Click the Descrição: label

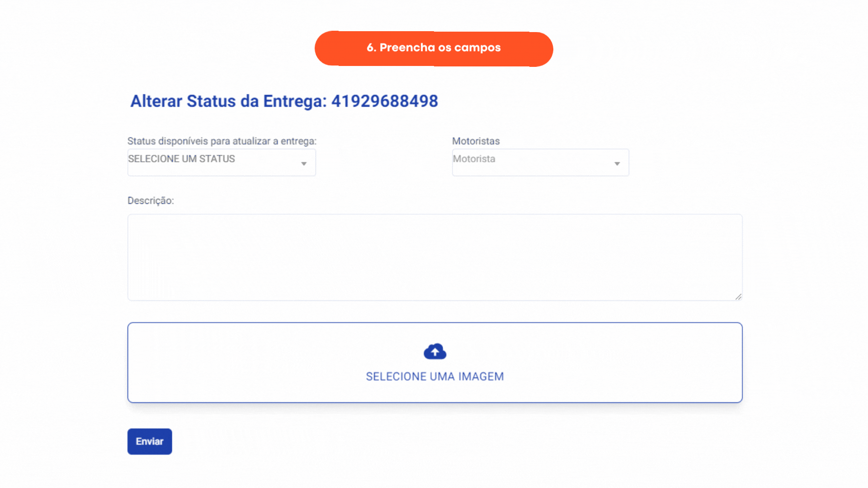coord(151,201)
